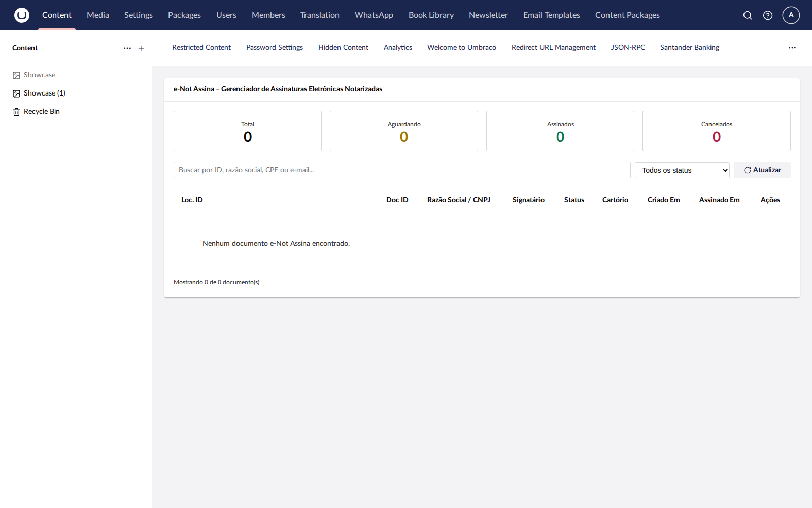Click the Showcase (1) document icon
The height and width of the screenshot is (508, 812).
coord(16,93)
